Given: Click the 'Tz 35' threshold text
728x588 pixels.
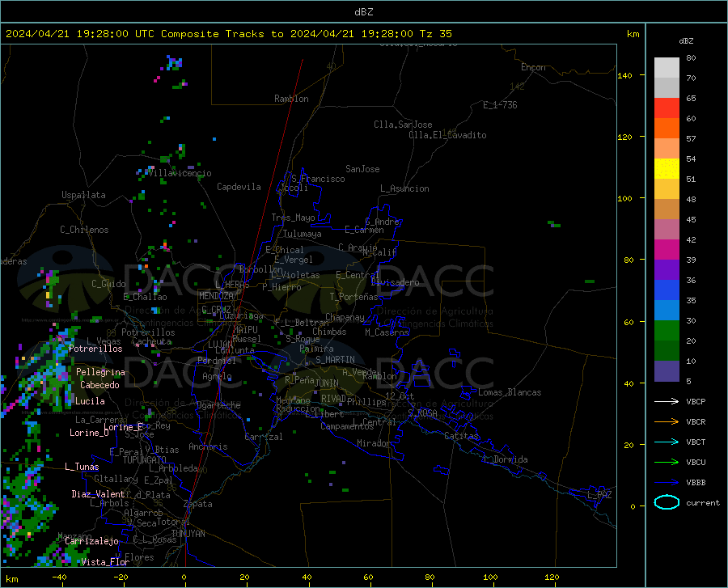Looking at the screenshot, I should tap(435, 34).
